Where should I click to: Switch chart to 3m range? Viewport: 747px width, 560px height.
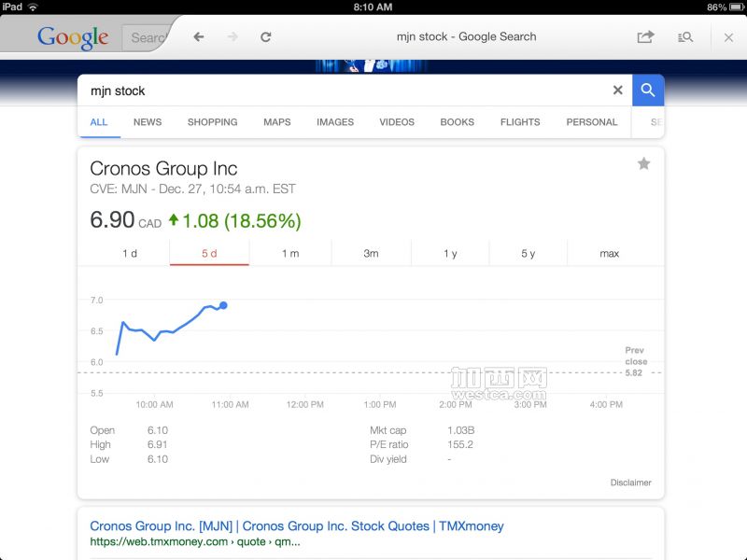tap(371, 254)
